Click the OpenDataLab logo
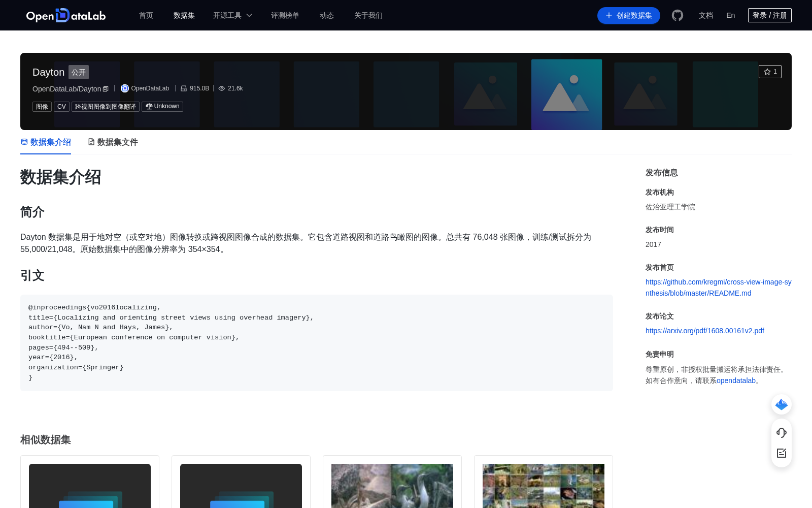 (66, 15)
